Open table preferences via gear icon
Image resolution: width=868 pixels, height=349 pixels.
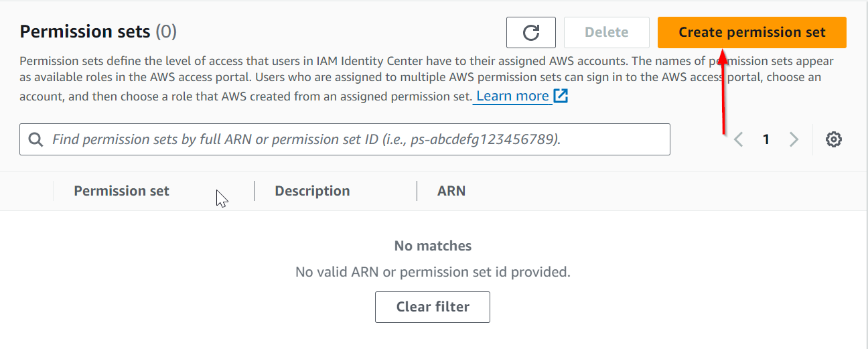tap(834, 139)
